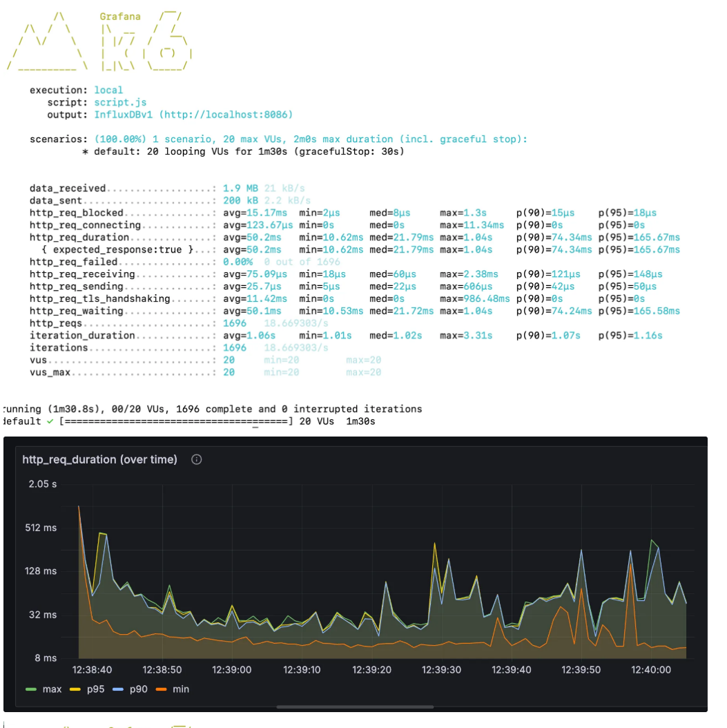
Task: Click the completed progress bar for default scenario
Action: [176, 421]
